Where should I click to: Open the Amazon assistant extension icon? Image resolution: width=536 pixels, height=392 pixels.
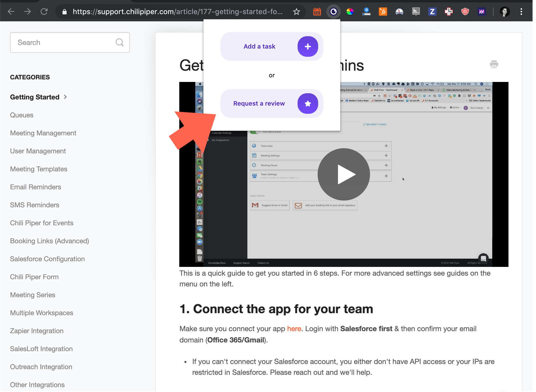(367, 12)
